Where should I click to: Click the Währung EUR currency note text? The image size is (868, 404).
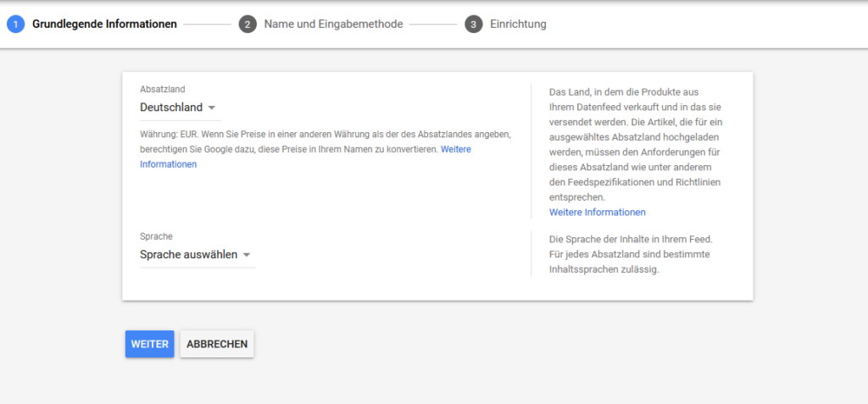pos(288,141)
